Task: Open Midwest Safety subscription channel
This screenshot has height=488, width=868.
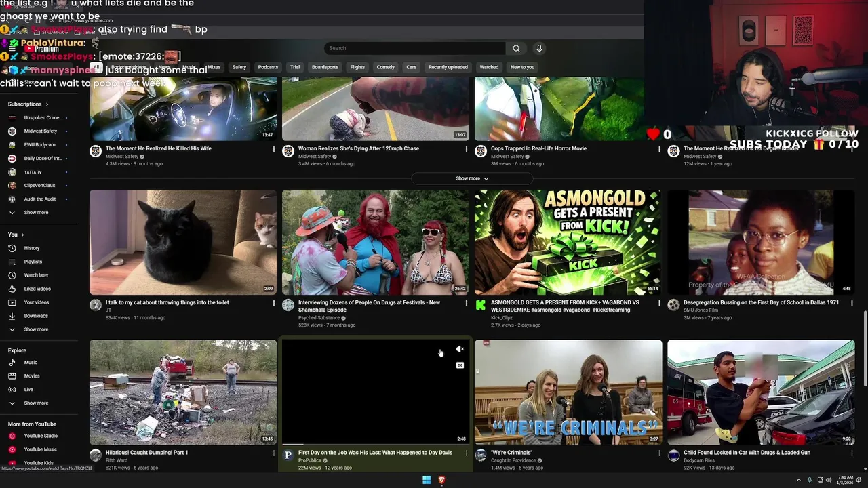Action: [x=41, y=131]
